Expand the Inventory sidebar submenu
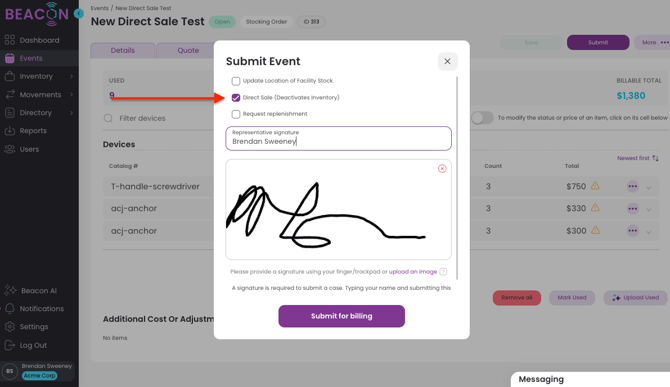 tap(71, 76)
